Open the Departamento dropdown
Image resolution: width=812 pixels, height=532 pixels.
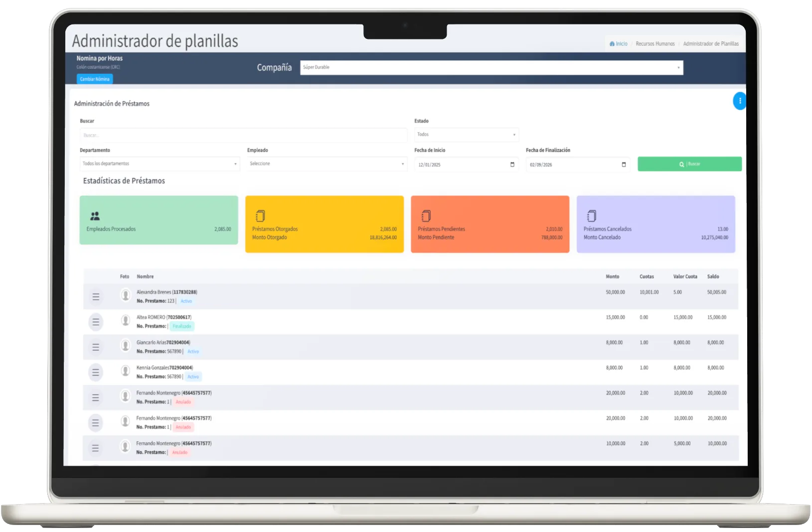(160, 164)
